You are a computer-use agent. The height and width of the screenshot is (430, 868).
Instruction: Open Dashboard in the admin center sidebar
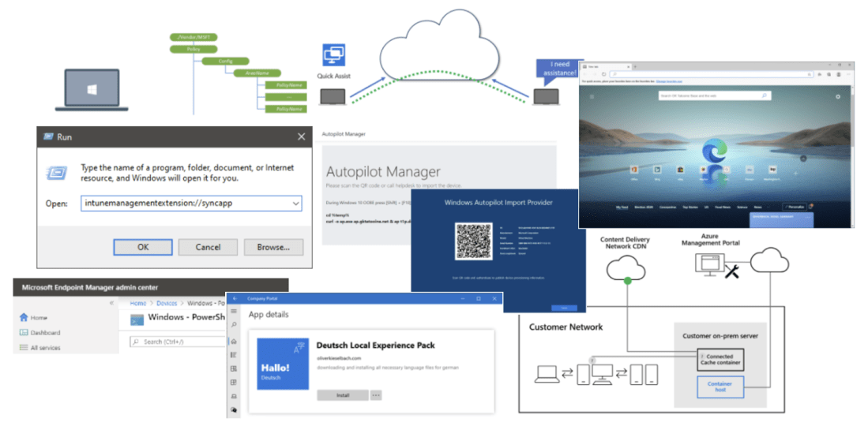point(44,332)
